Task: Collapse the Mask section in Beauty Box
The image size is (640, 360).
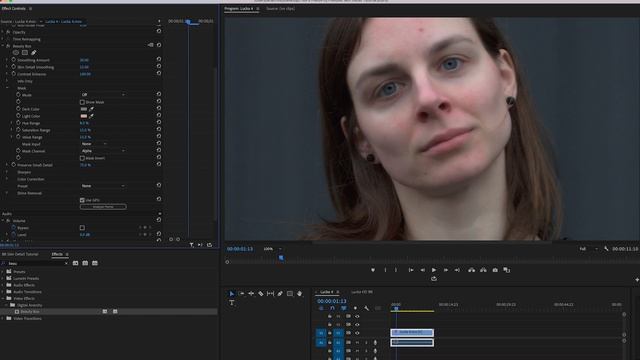Action: [7, 88]
